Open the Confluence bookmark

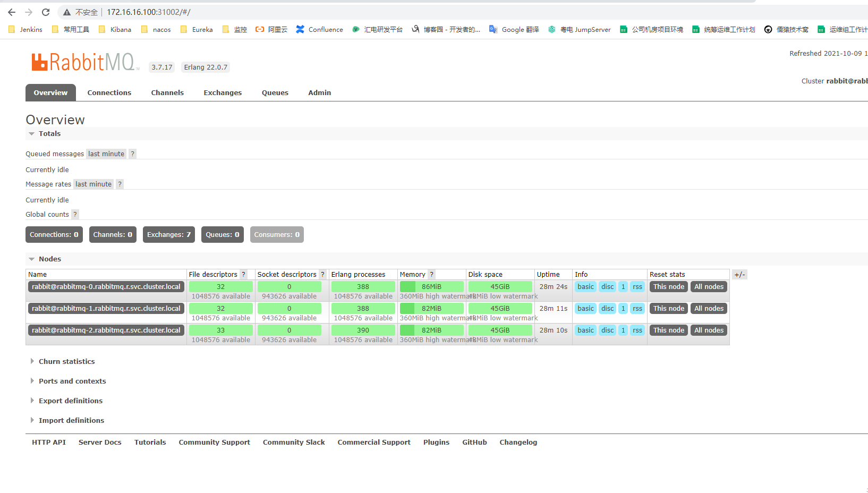tap(320, 30)
